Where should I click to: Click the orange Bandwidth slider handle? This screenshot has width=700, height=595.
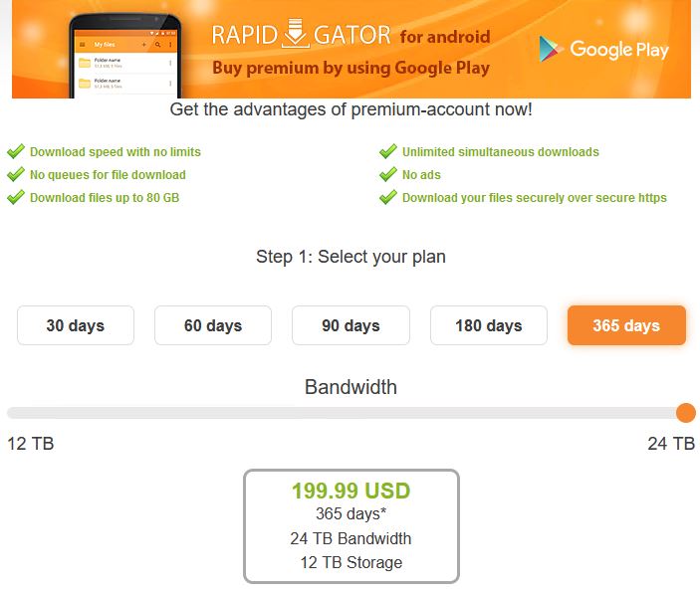(685, 413)
